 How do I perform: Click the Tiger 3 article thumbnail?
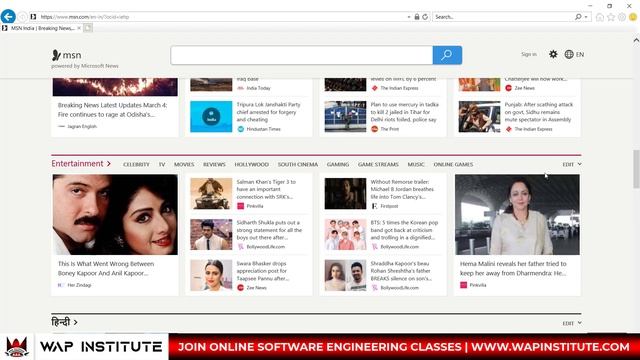pyautogui.click(x=211, y=194)
